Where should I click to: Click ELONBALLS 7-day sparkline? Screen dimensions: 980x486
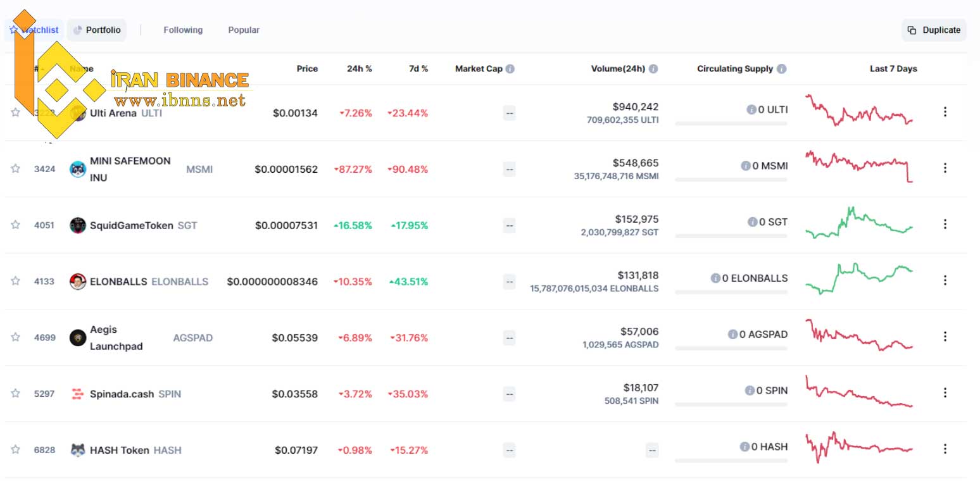[859, 278]
